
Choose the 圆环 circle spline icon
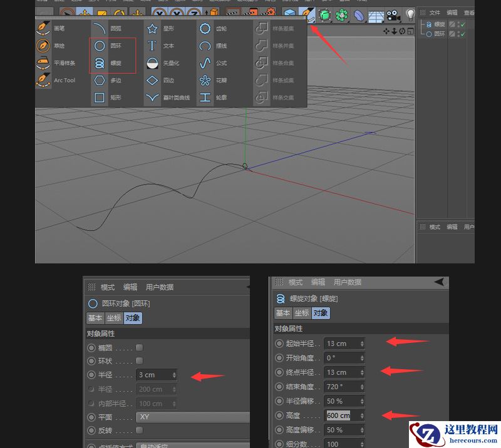coord(101,45)
